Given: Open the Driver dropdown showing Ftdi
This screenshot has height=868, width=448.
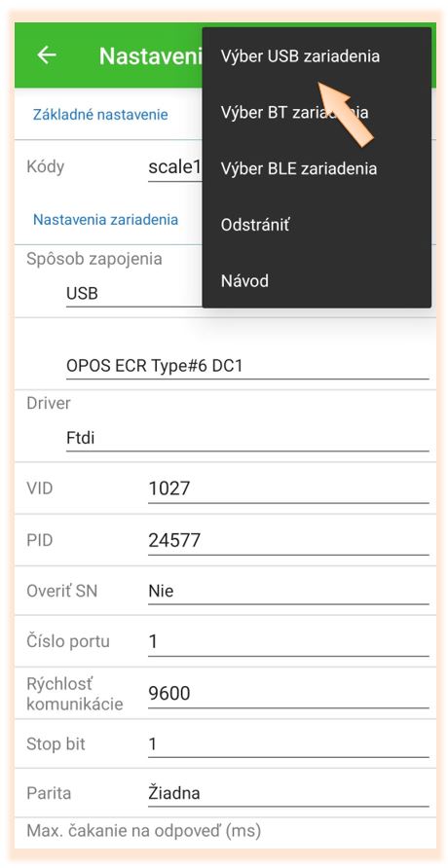Looking at the screenshot, I should click(x=247, y=439).
